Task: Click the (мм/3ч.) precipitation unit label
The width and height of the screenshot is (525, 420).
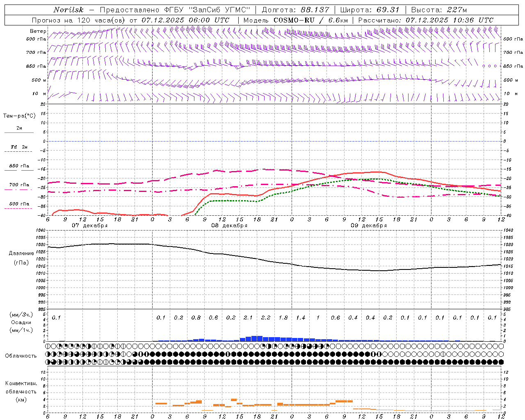Action: click(21, 315)
